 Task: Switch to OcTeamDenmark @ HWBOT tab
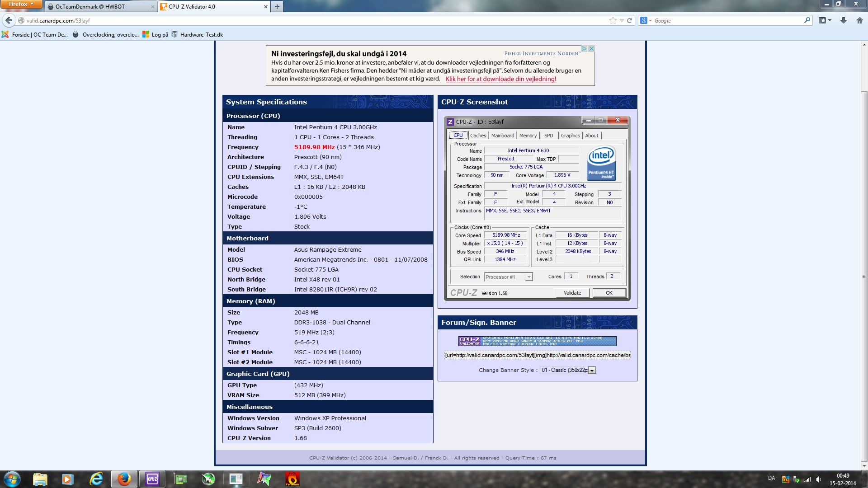pyautogui.click(x=100, y=6)
